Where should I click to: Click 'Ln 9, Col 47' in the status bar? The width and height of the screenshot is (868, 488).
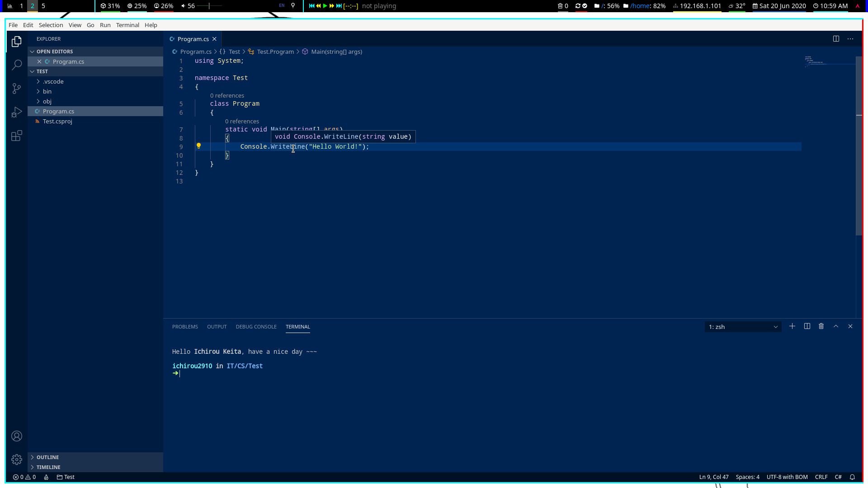713,477
